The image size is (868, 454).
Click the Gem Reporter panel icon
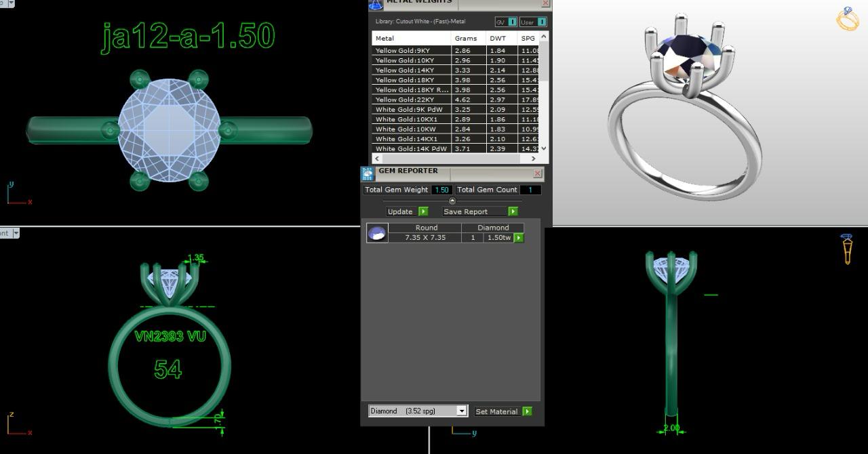368,173
